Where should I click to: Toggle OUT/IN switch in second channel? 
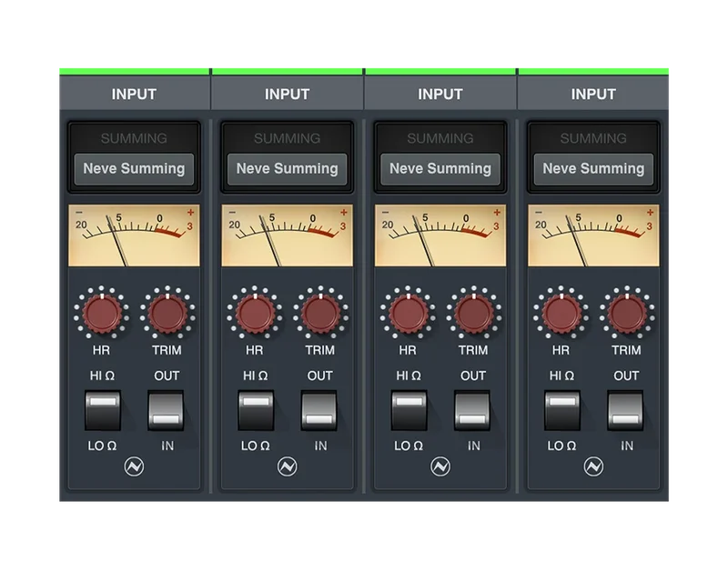pyautogui.click(x=319, y=410)
